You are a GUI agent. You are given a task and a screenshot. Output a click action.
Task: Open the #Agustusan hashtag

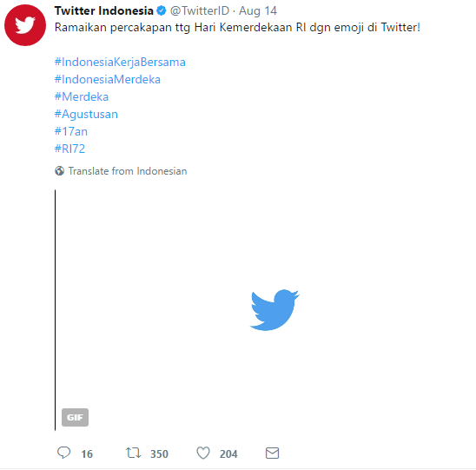pyautogui.click(x=86, y=115)
